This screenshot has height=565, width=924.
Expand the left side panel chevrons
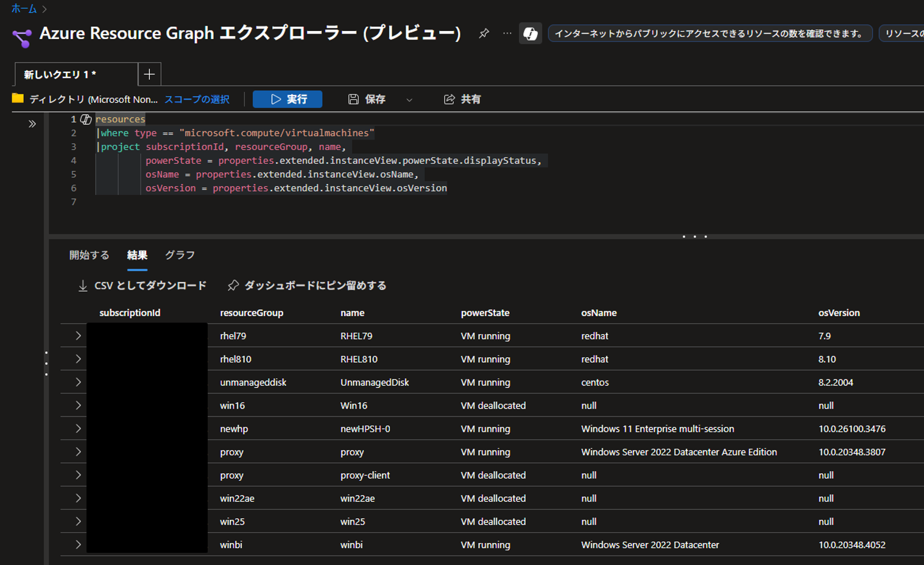(32, 124)
